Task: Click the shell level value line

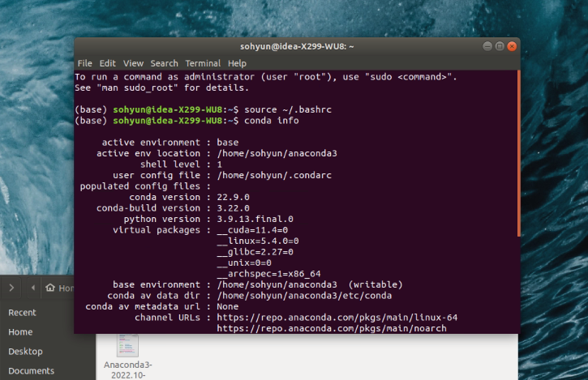Action: pyautogui.click(x=181, y=164)
